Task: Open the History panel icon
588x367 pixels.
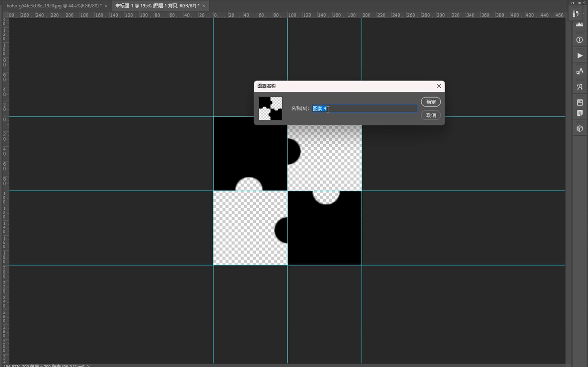Action: point(576,14)
